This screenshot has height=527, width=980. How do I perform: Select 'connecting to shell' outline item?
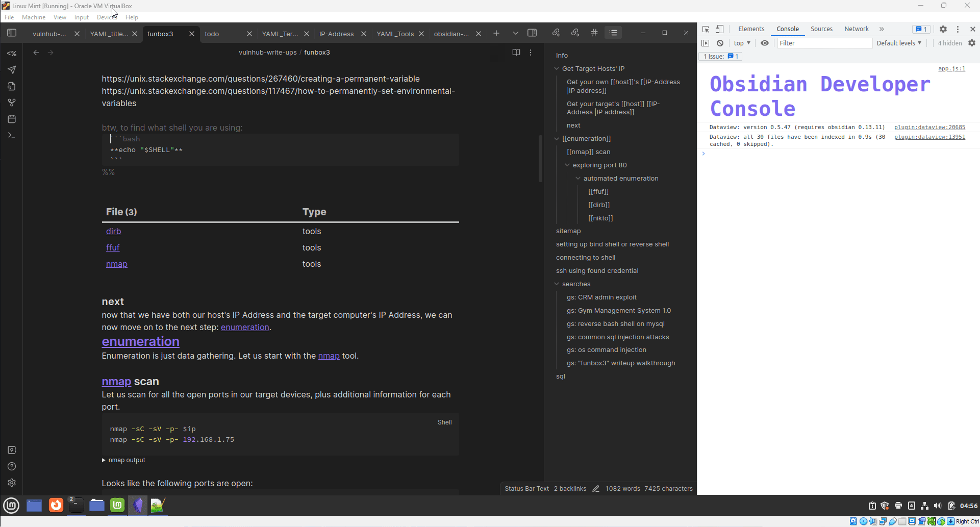[586, 258]
